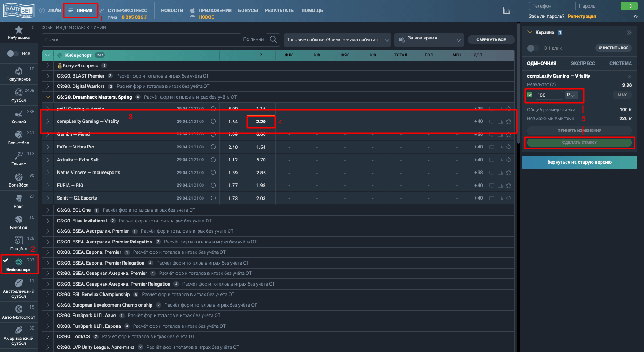Choose Волейбол sport in sidebar

[x=19, y=180]
